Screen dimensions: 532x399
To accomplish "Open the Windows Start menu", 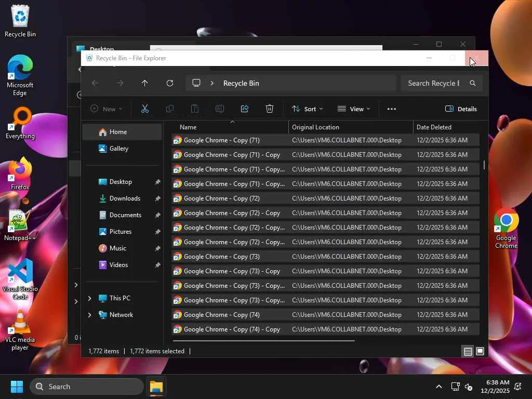I will pos(17,387).
